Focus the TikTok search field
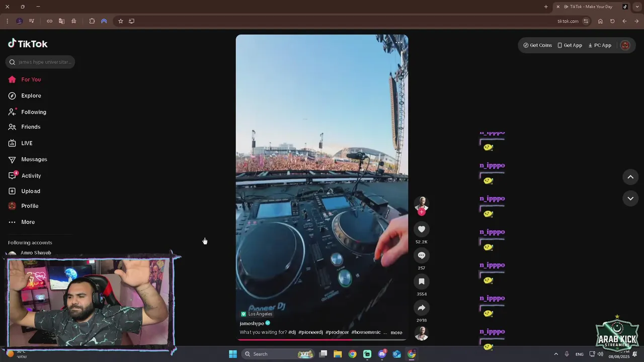 40,62
